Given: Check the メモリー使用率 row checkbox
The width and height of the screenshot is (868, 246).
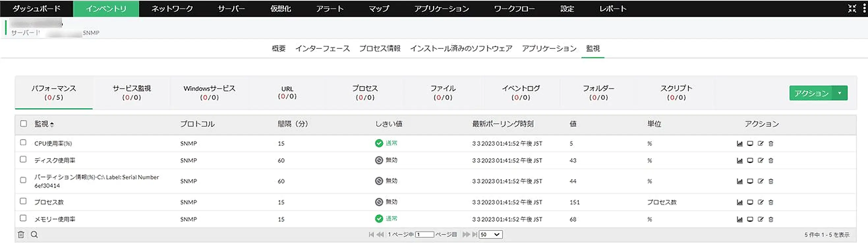Looking at the screenshot, I should 23,218.
